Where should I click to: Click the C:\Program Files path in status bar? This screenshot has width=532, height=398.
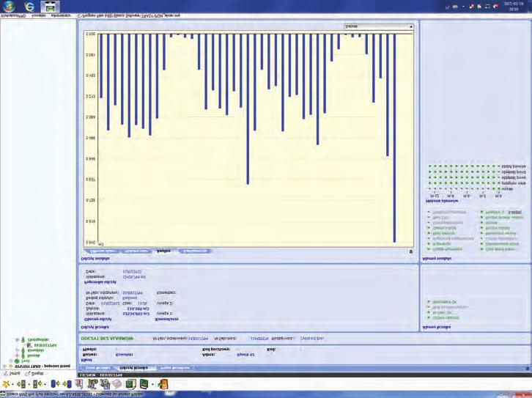point(129,15)
